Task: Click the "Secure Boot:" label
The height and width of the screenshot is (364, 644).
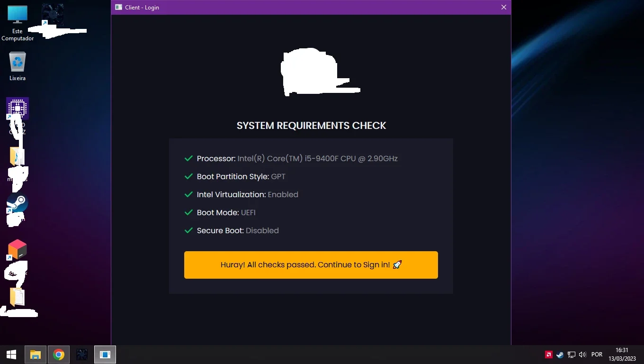Action: 220,230
